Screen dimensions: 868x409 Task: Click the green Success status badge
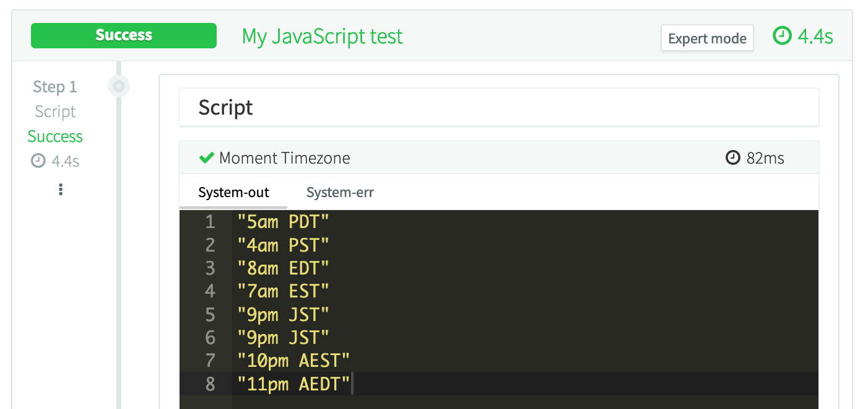point(124,36)
